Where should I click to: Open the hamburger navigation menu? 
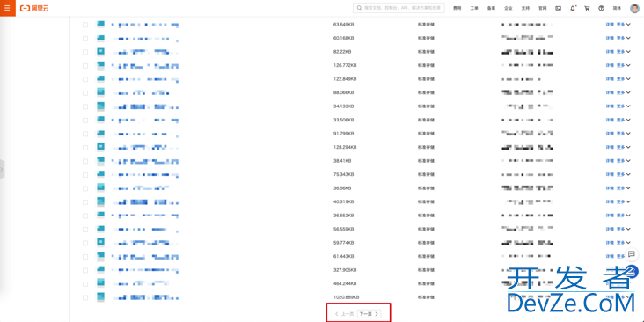[7, 8]
